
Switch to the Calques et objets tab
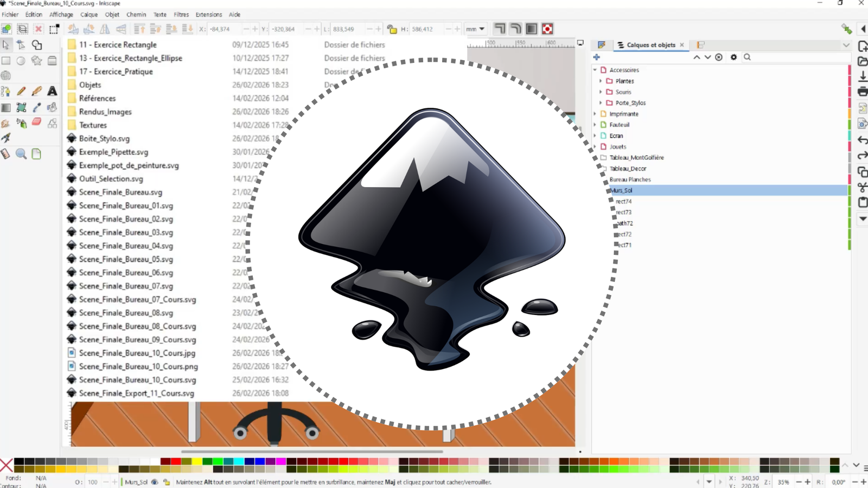pos(648,45)
